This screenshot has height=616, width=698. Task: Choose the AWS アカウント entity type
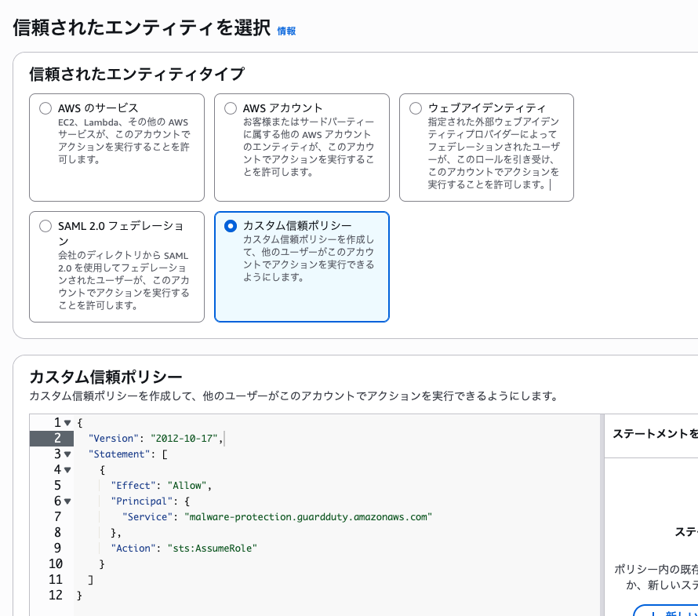pos(231,108)
